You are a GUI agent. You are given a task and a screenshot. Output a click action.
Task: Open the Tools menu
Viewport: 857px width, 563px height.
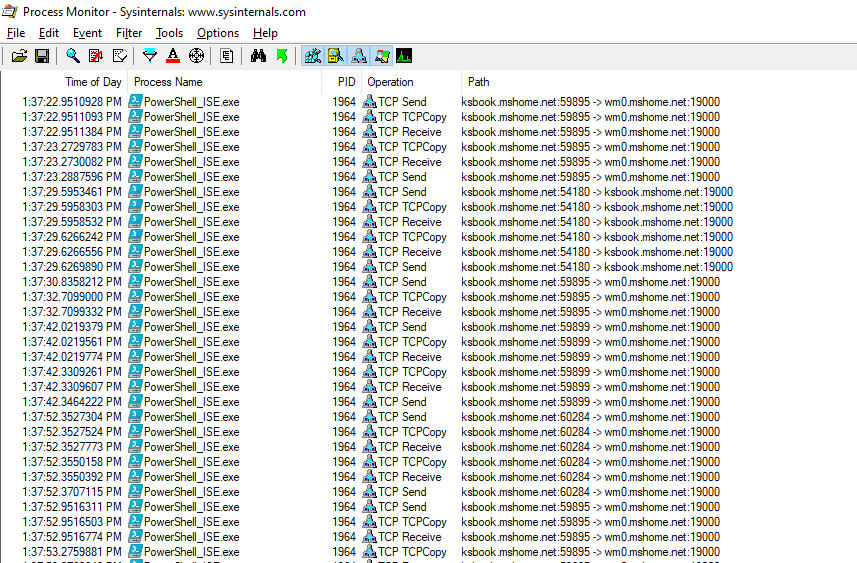tap(169, 33)
